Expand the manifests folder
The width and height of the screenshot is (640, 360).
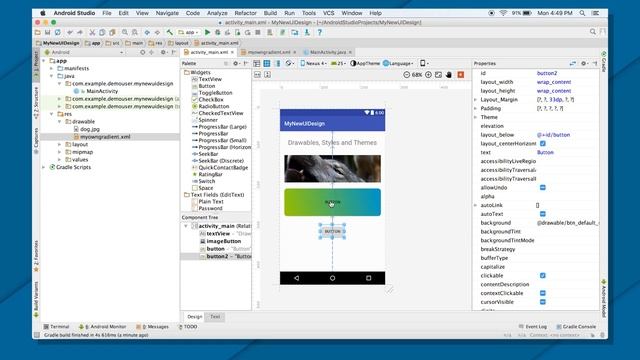coord(52,69)
